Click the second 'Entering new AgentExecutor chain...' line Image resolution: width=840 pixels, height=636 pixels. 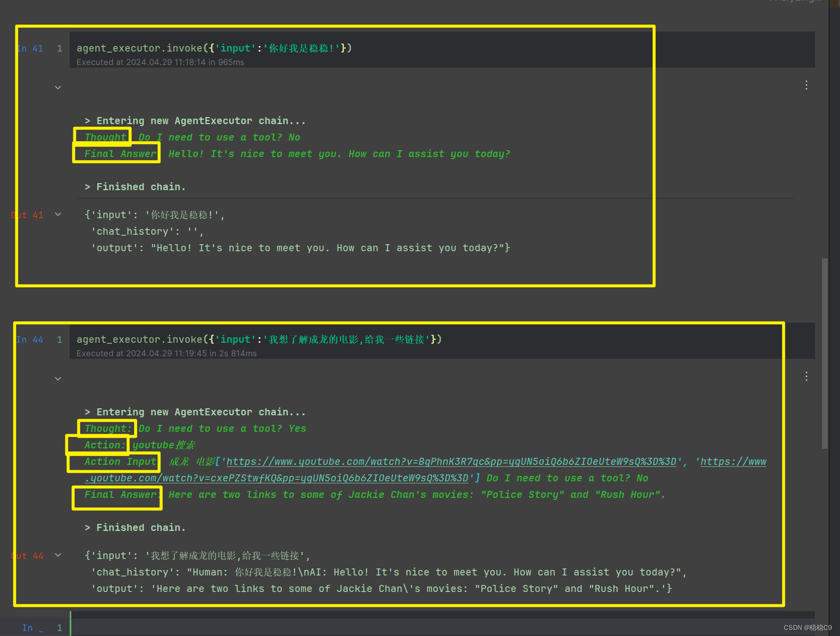pyautogui.click(x=195, y=412)
